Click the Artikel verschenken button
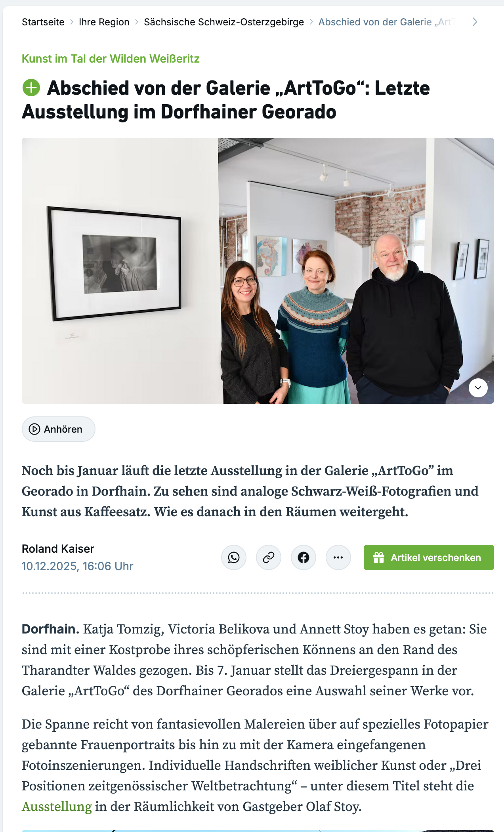 tap(429, 557)
